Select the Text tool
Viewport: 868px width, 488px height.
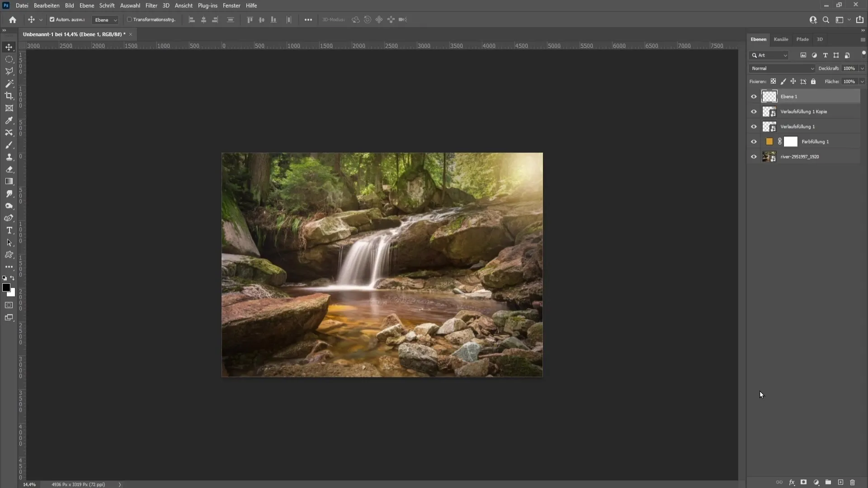click(9, 230)
